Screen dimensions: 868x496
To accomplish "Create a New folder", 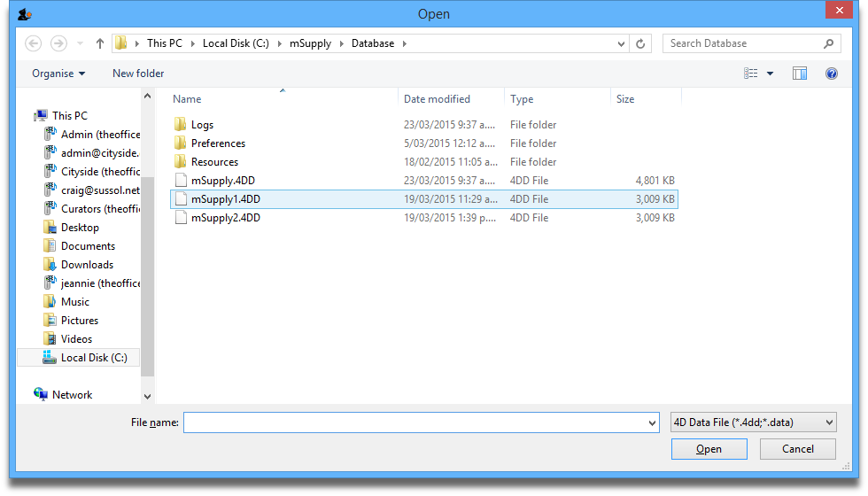I will point(138,74).
